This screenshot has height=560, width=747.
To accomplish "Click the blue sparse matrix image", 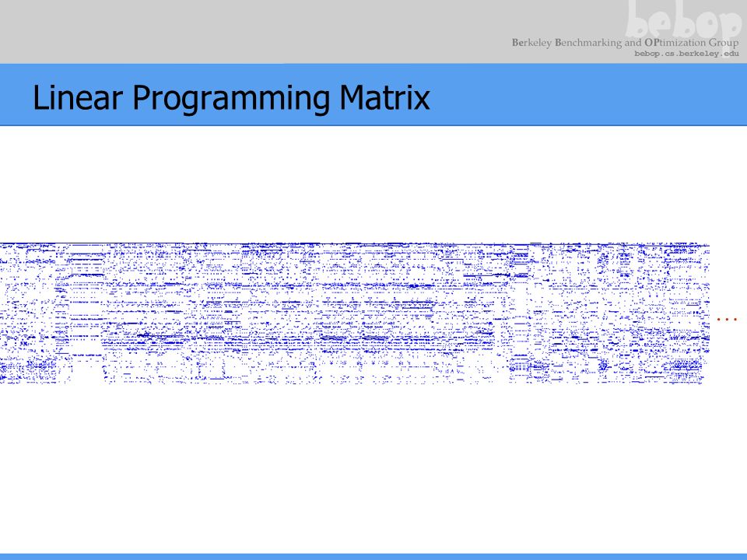I will pos(355,313).
